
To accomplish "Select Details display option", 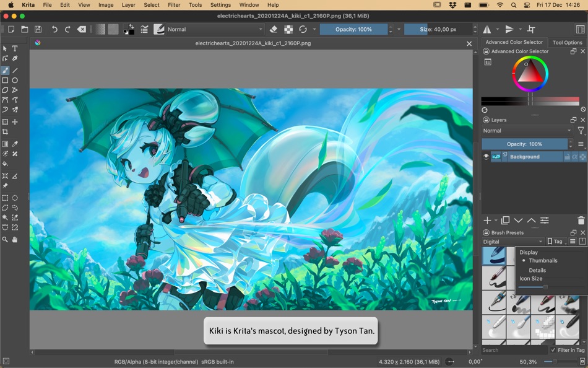I will pyautogui.click(x=537, y=270).
